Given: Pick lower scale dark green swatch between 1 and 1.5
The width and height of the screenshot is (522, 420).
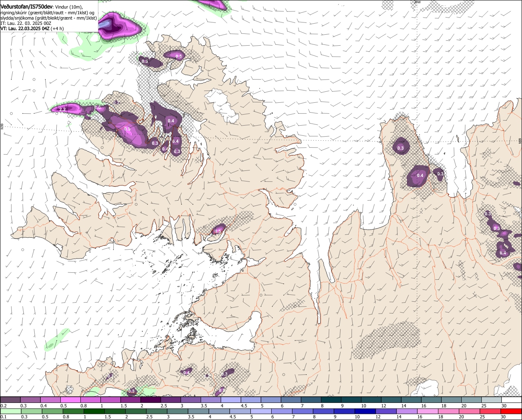Looking at the screenshot, I should (94, 411).
